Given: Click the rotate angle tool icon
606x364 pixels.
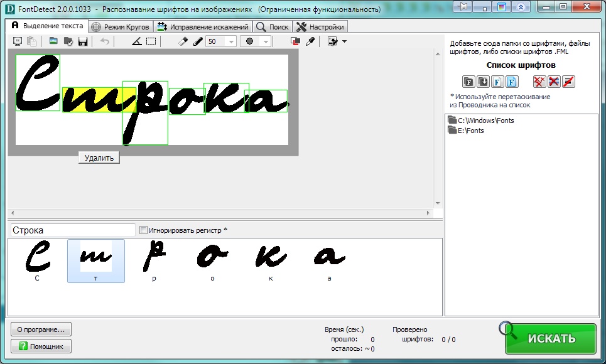Looking at the screenshot, I should 137,41.
